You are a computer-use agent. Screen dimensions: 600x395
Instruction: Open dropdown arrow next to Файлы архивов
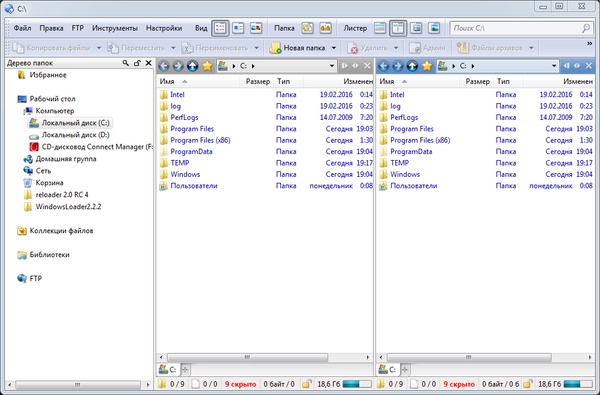[531, 48]
